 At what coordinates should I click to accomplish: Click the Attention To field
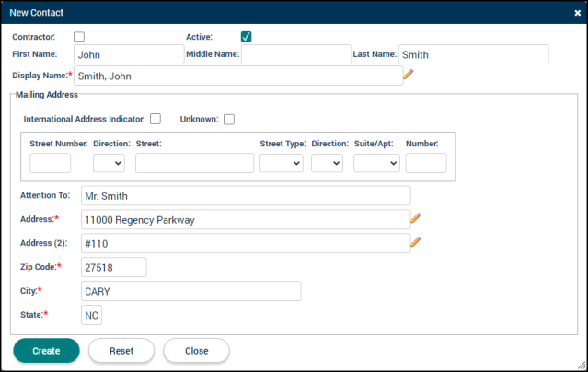pos(246,195)
